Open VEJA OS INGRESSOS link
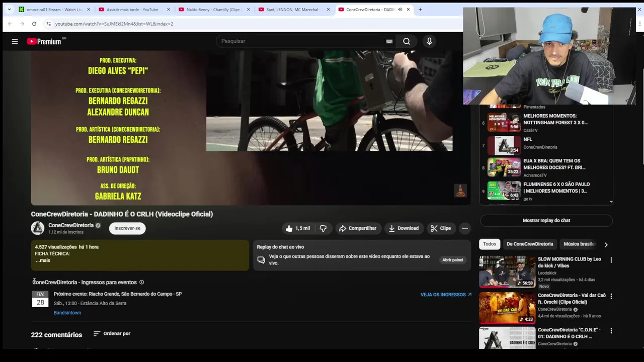 [x=446, y=295]
